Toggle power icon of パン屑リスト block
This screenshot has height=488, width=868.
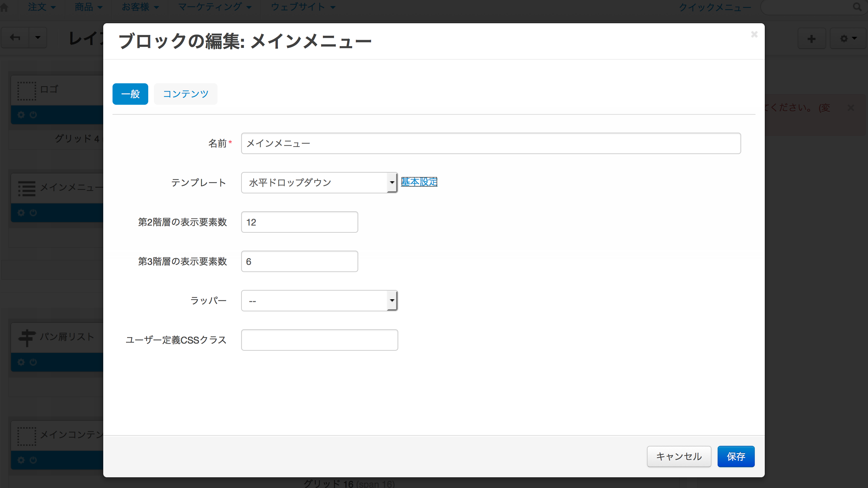click(x=33, y=362)
